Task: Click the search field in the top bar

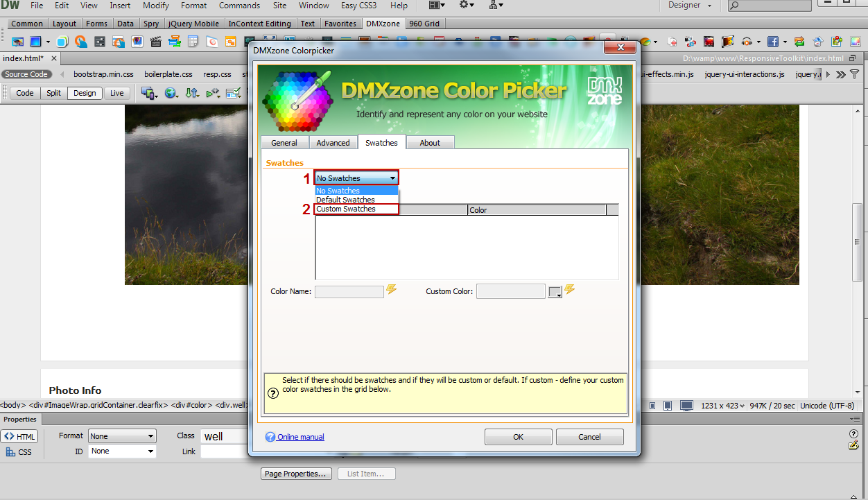Action: 770,6
